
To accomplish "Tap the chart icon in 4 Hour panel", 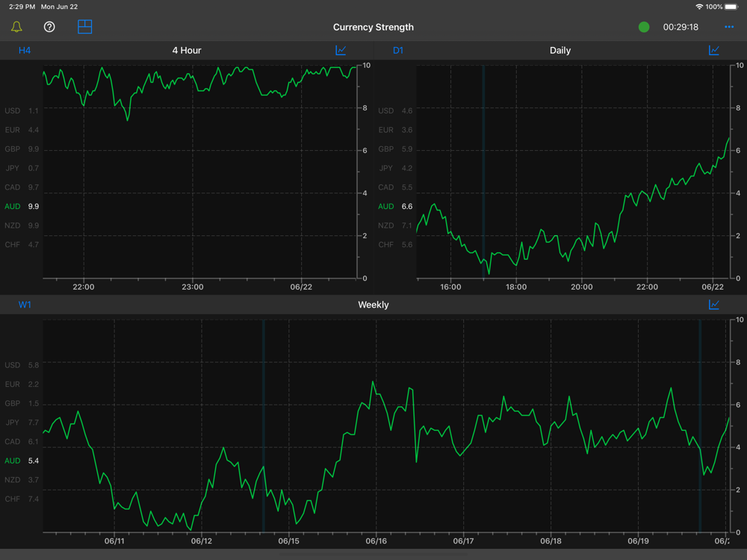I will pyautogui.click(x=341, y=50).
